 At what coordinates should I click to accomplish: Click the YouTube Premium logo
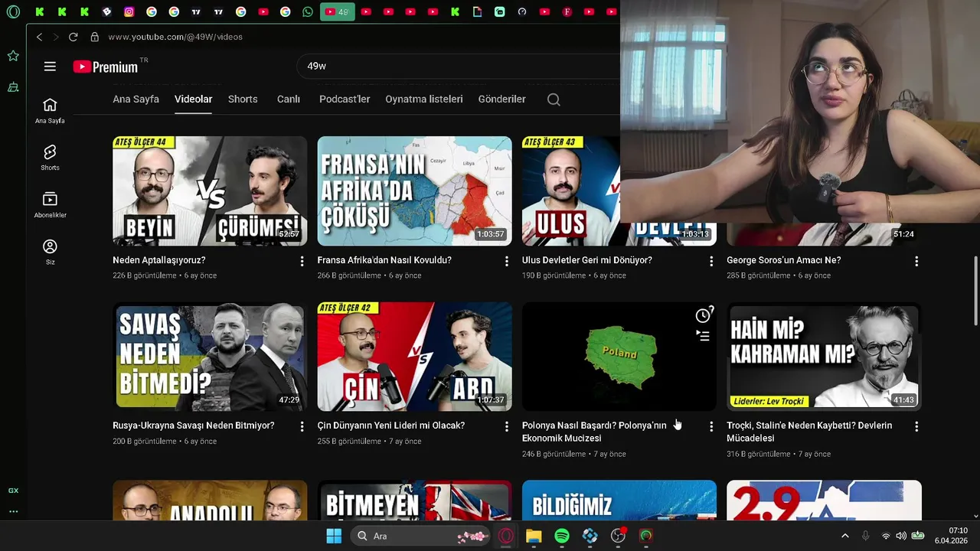pos(106,67)
